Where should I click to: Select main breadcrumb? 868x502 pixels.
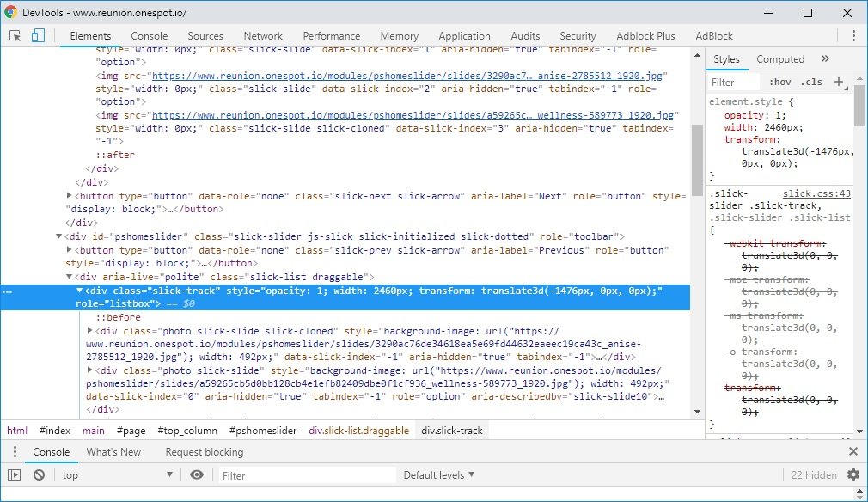[x=94, y=431]
